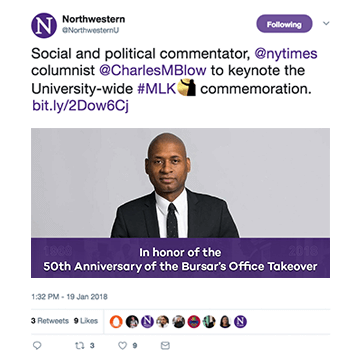Viewport: 360px width, 360px height.
Task: Like the tweet with the heart icon
Action: tap(123, 346)
